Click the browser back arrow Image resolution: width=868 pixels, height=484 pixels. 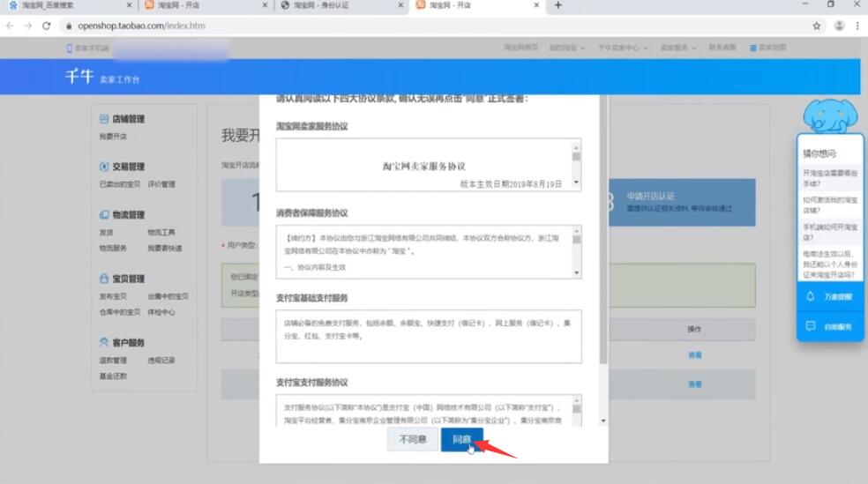[10, 26]
